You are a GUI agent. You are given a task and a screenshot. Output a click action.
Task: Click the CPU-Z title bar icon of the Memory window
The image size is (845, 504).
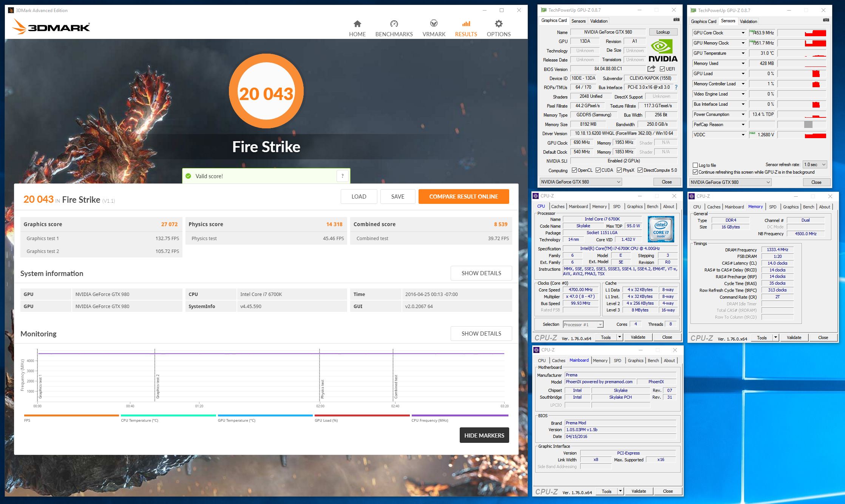click(692, 196)
